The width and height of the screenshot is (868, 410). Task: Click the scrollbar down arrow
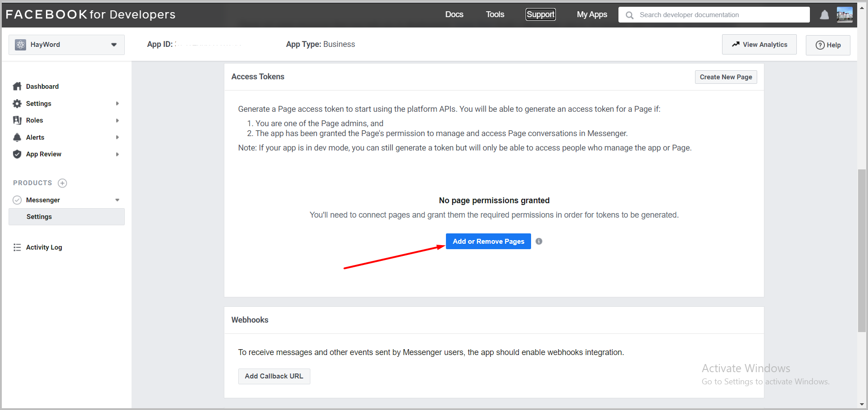862,404
